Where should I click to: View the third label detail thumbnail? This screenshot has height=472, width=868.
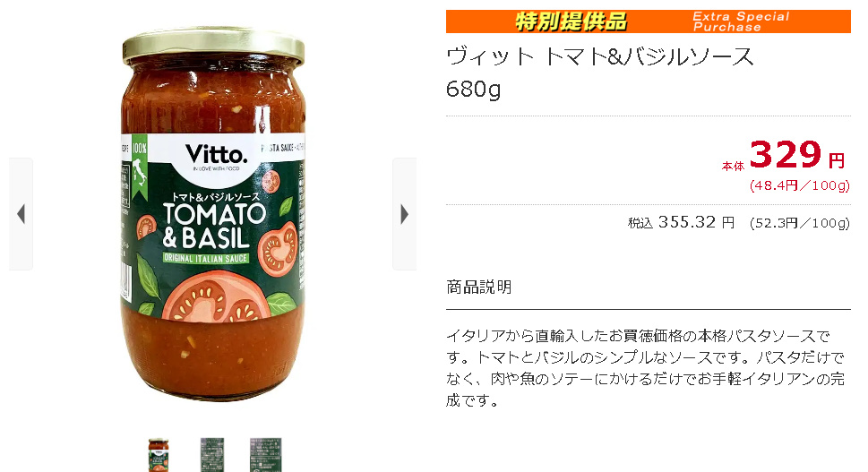tap(266, 455)
